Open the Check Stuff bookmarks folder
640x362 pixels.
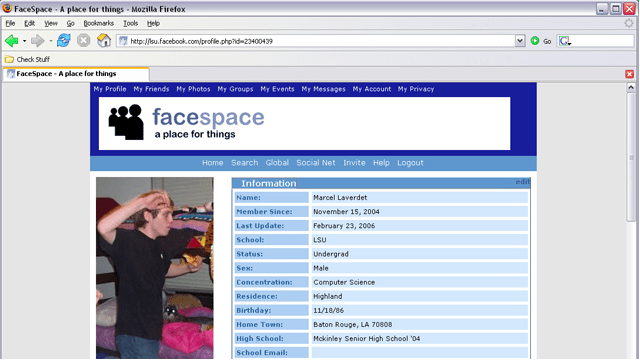click(x=27, y=59)
